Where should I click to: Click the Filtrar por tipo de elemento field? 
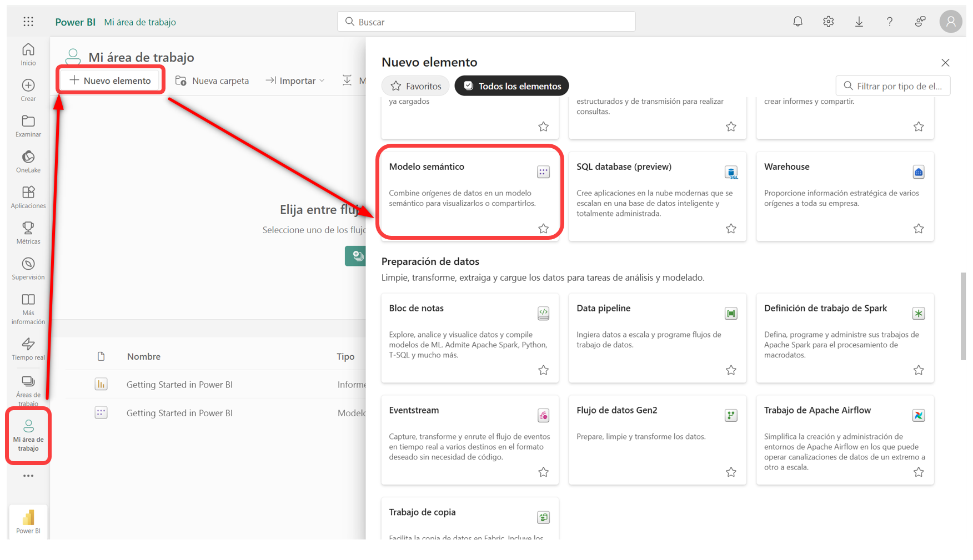[893, 86]
